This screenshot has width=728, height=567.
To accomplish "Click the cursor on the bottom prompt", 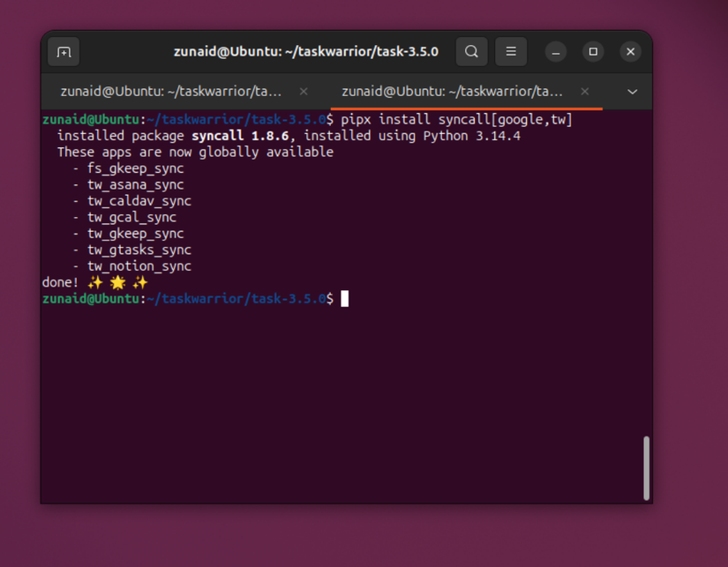I will [x=344, y=298].
